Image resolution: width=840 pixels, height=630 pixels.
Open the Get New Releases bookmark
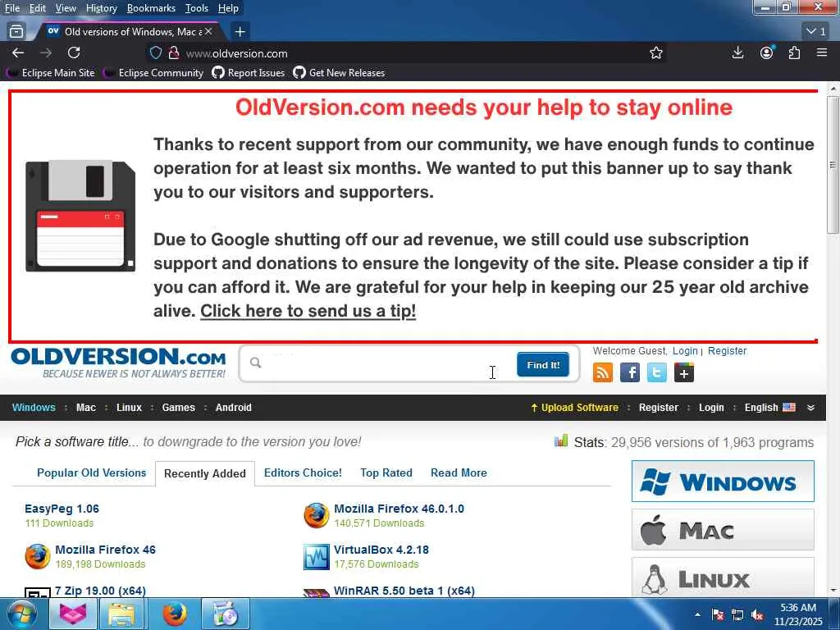coord(339,73)
